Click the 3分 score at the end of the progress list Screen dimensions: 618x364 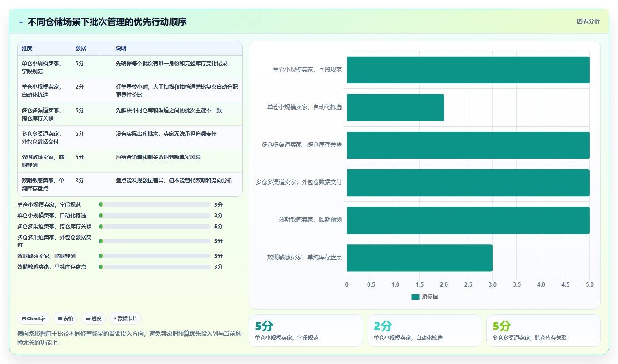218,267
